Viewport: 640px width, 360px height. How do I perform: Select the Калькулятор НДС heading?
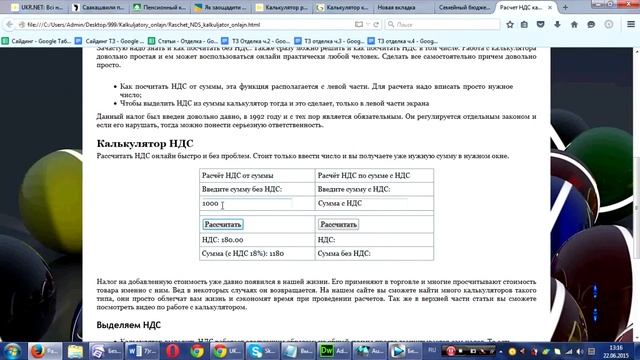[145, 144]
